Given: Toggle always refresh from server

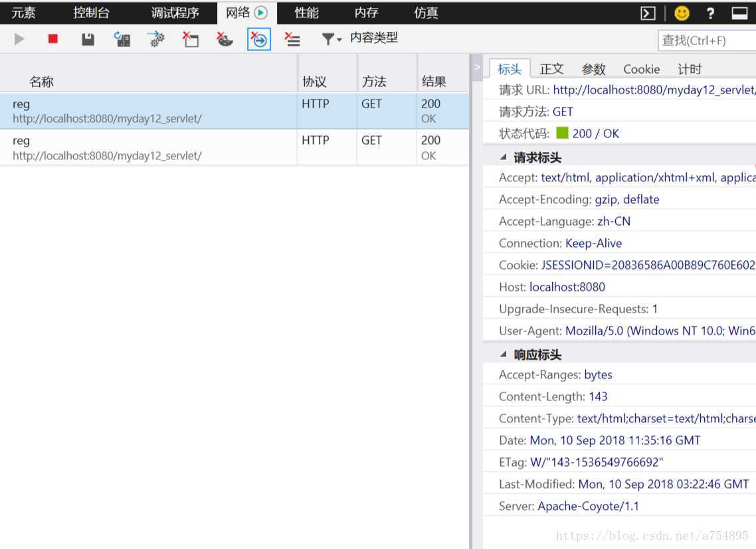Looking at the screenshot, I should [x=122, y=39].
